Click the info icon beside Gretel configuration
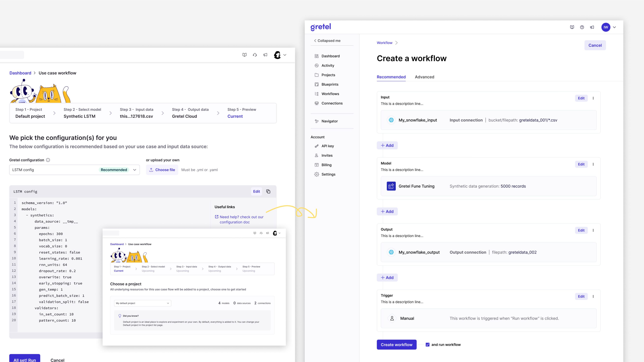The image size is (644, 362). coord(48,160)
